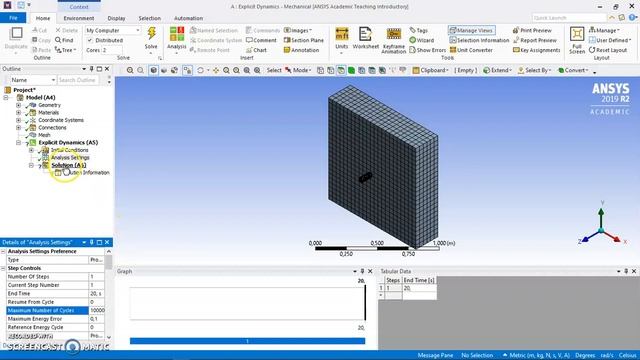This screenshot has height=360, width=640.
Task: Open the Analysis insert icon
Action: tap(177, 34)
